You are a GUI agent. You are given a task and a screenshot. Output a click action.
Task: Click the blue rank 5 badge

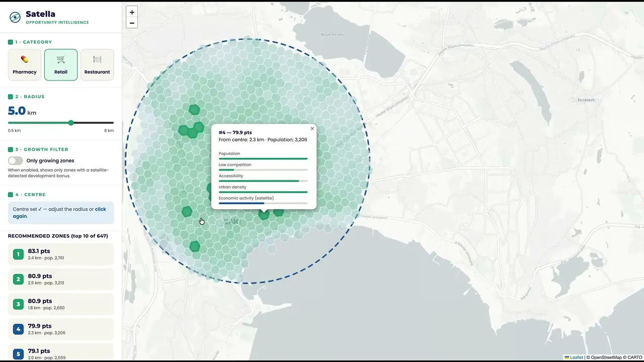18,354
